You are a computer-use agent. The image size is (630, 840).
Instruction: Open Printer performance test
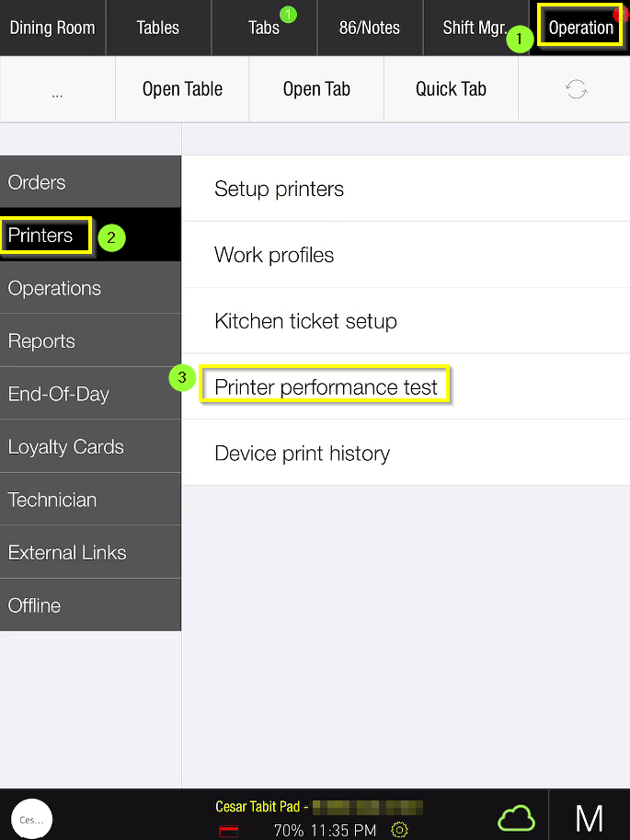pyautogui.click(x=326, y=387)
